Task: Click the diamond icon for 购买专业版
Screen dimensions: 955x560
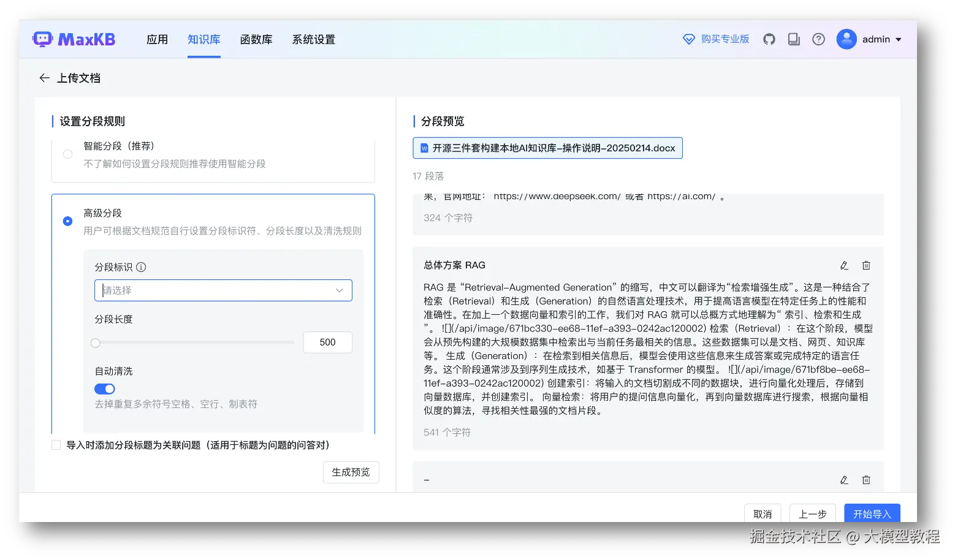Action: click(689, 39)
